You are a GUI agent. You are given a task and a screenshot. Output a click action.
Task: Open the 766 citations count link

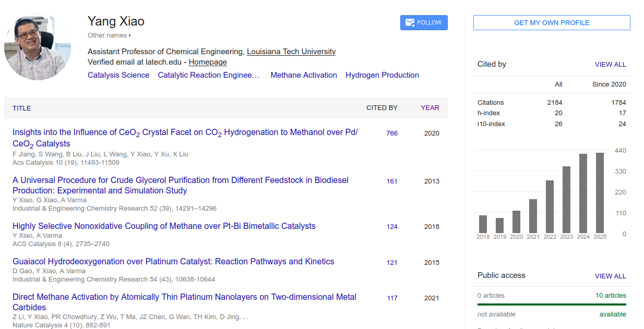(x=392, y=133)
